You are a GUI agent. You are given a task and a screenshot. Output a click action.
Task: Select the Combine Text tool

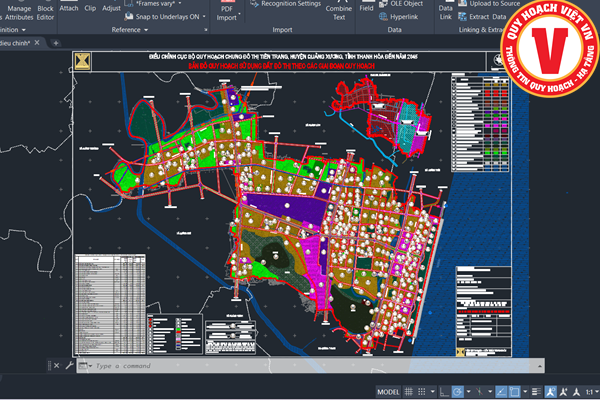[338, 12]
